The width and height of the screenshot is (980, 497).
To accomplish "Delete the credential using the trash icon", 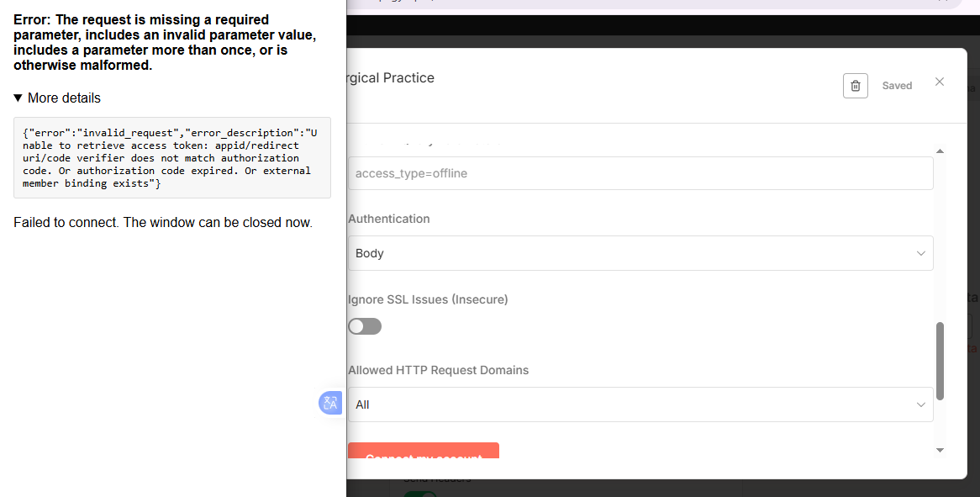I will [x=855, y=86].
